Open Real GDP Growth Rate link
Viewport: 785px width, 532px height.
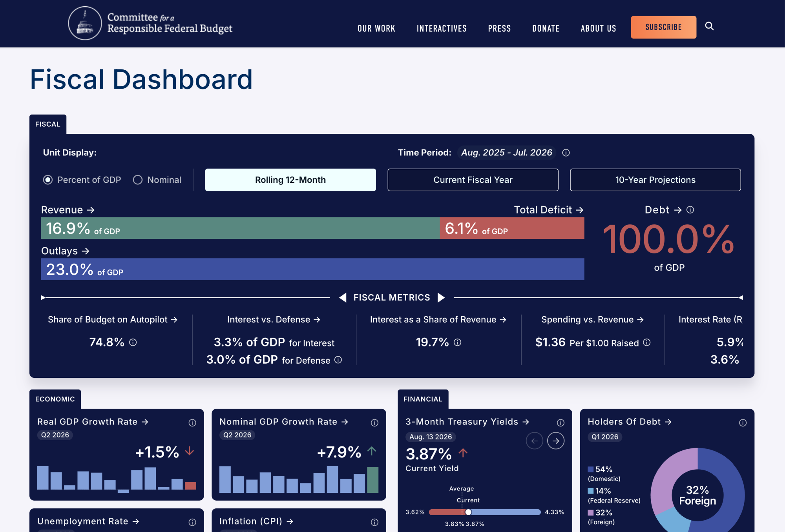click(93, 422)
